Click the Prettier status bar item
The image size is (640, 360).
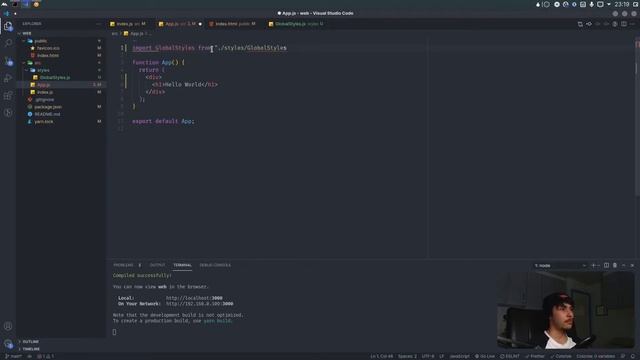point(535,356)
